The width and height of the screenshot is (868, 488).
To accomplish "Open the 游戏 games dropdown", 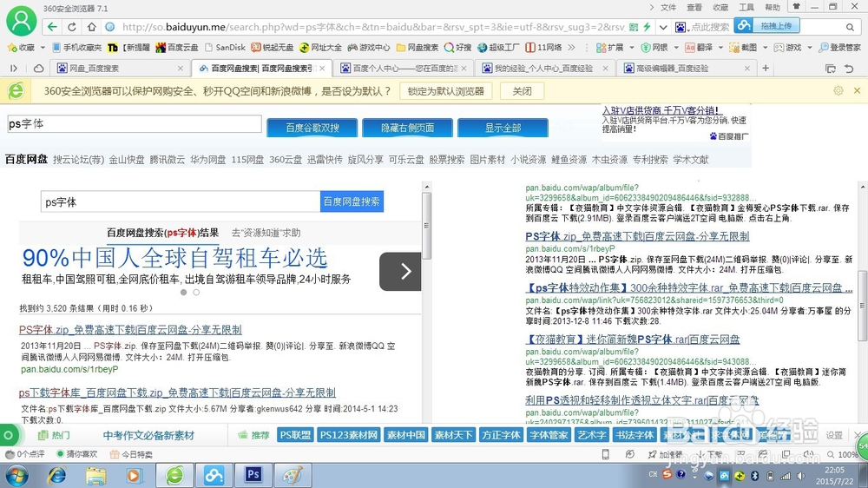I will pyautogui.click(x=792, y=48).
